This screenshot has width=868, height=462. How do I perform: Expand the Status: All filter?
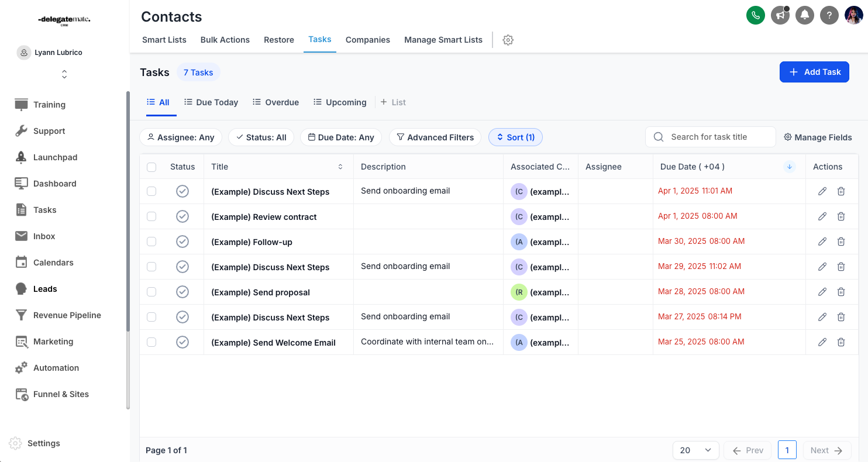tap(261, 137)
